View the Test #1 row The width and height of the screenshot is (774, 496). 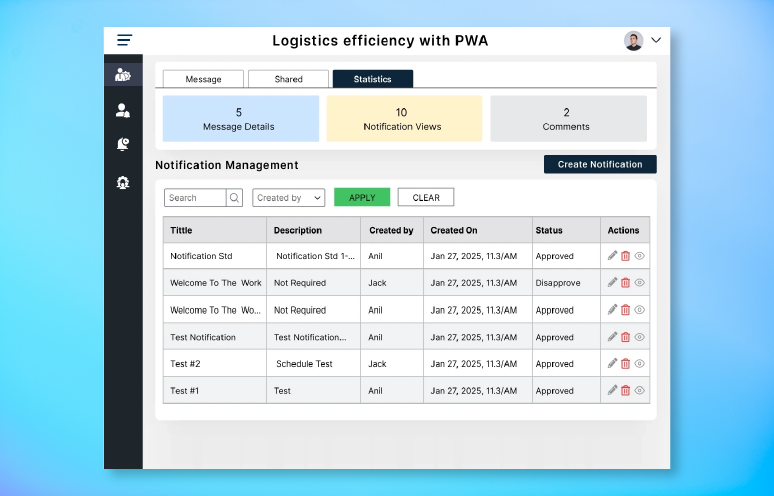click(x=639, y=390)
